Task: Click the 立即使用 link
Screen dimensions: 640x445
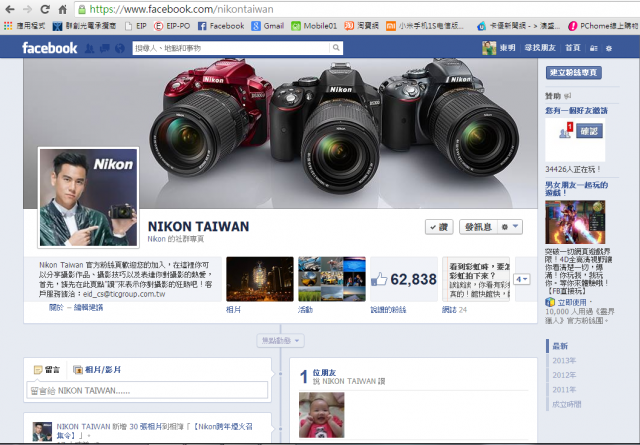Action: (572, 303)
